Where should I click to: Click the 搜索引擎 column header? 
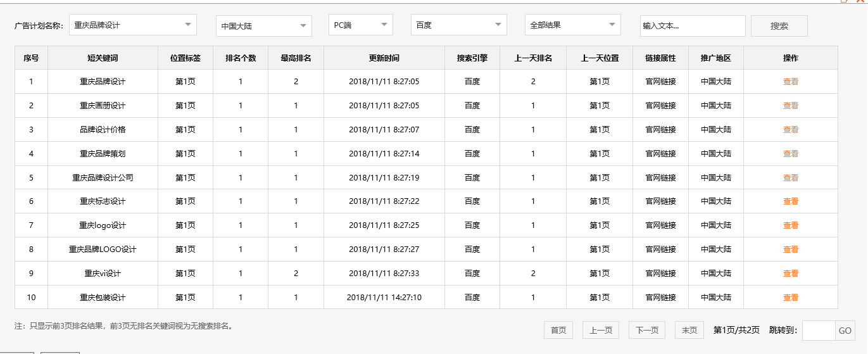(472, 58)
